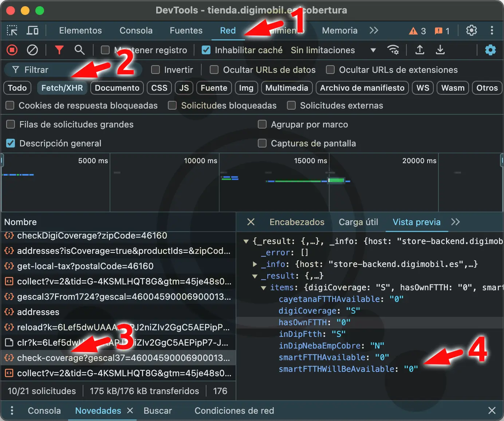
Task: Open DevTools three-dot customize menu
Action: tap(492, 31)
